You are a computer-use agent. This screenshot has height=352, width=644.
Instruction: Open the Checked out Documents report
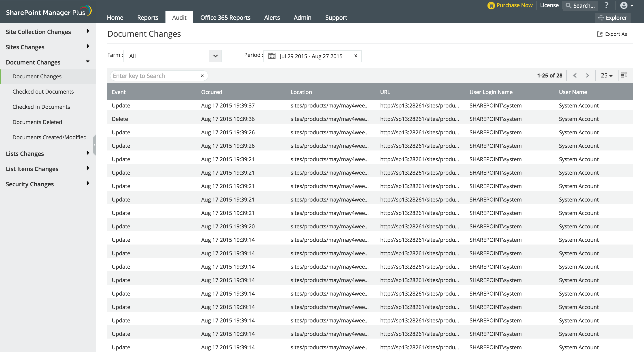tap(43, 92)
